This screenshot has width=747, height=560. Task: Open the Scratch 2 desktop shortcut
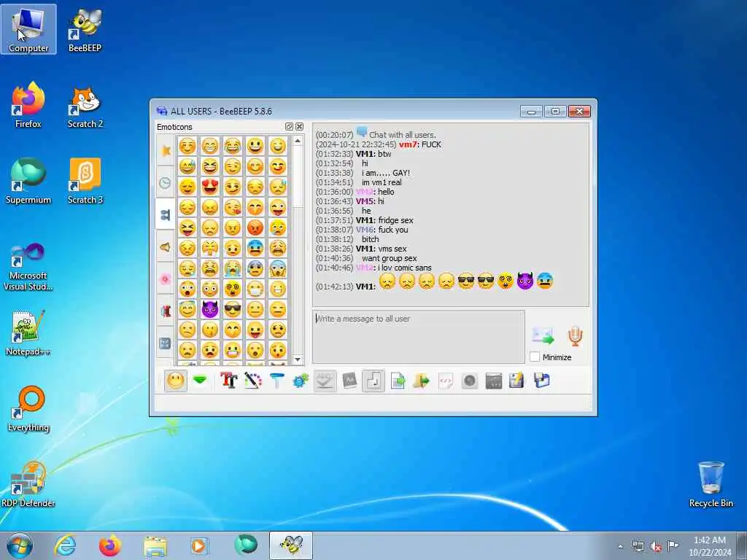(85, 107)
